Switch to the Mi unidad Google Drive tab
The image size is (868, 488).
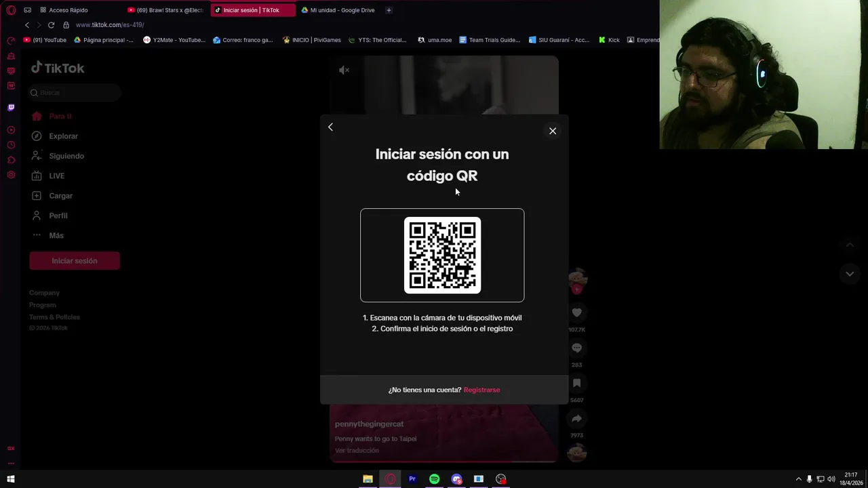pos(339,10)
